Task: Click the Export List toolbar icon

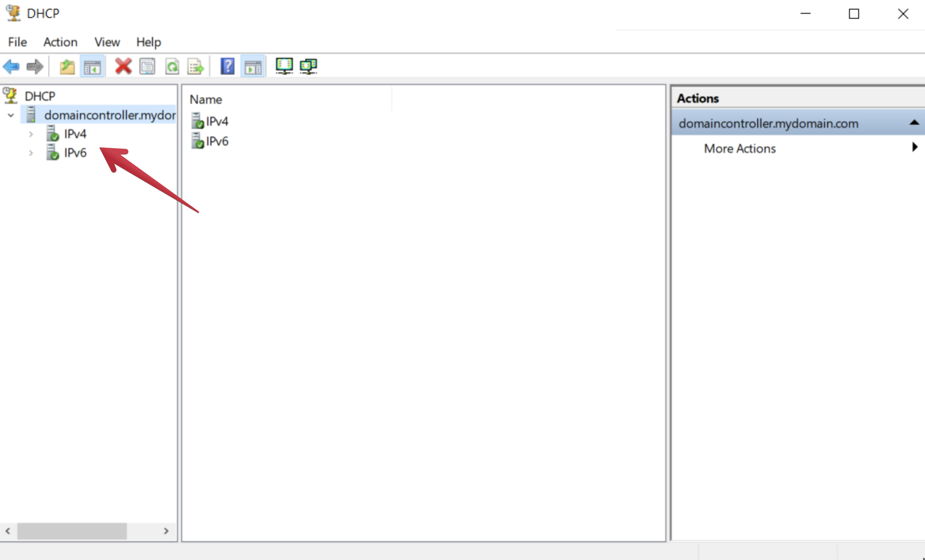Action: coord(195,66)
